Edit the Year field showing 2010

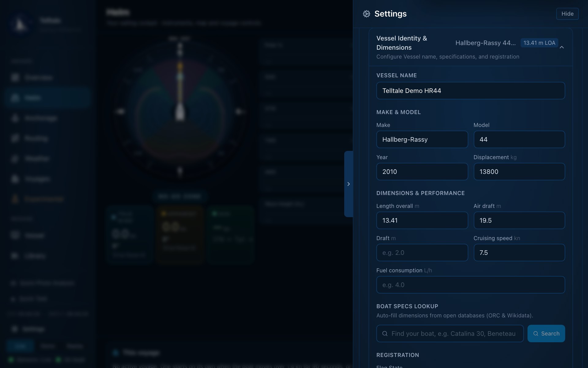tap(422, 171)
